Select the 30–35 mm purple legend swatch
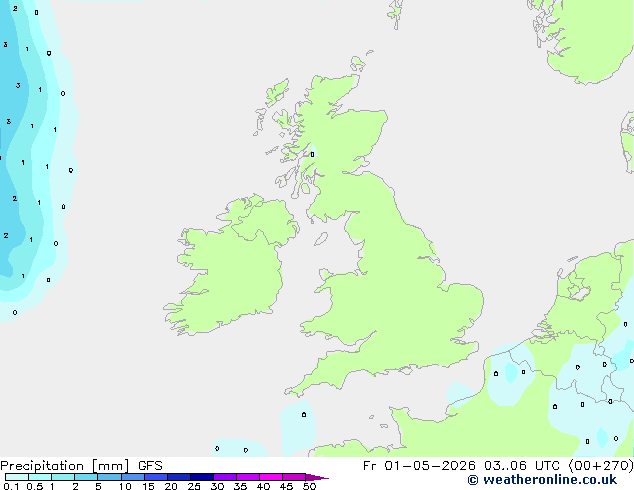Image resolution: width=634 pixels, height=490 pixels. click(x=225, y=477)
